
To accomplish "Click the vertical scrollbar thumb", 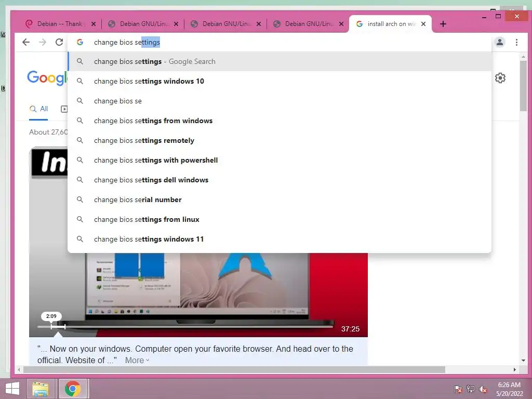I will click(x=523, y=86).
